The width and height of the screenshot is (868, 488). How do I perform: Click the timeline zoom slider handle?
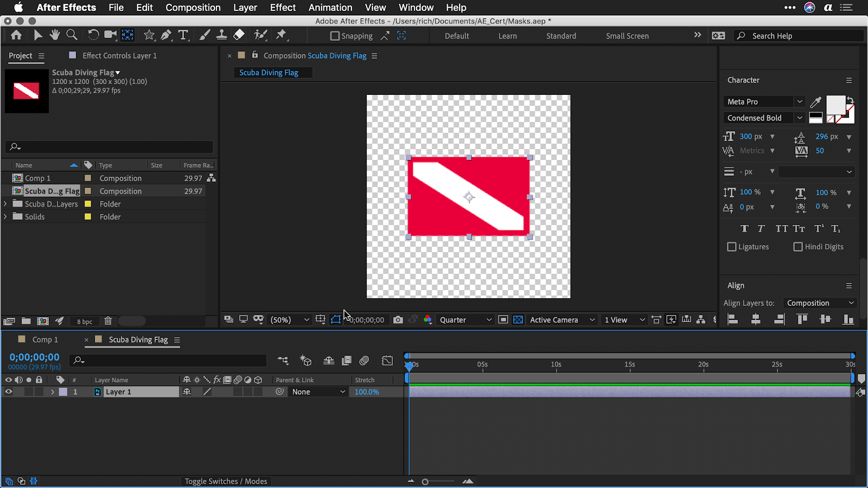pos(425,481)
